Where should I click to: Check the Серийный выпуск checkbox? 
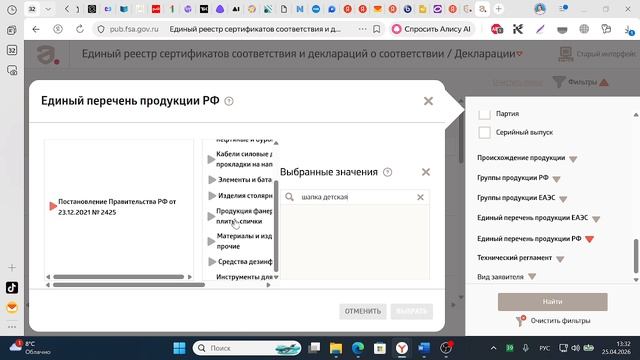click(484, 133)
